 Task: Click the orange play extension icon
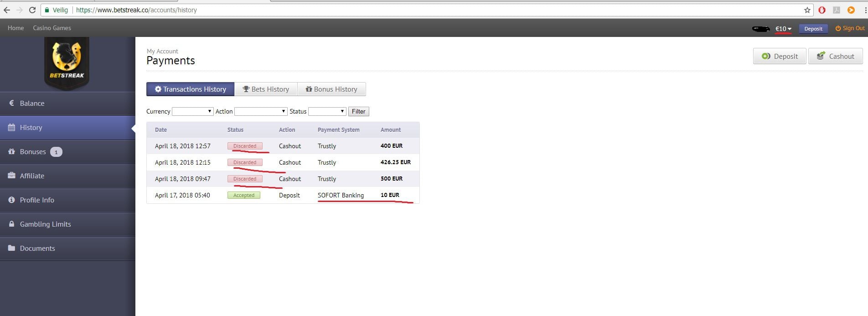tap(851, 10)
